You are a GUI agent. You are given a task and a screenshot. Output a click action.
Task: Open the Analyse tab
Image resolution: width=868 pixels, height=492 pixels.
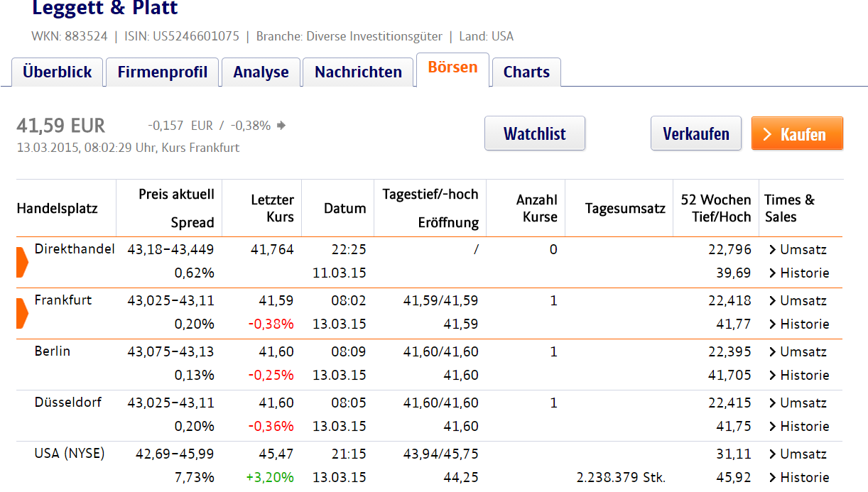[x=261, y=72]
